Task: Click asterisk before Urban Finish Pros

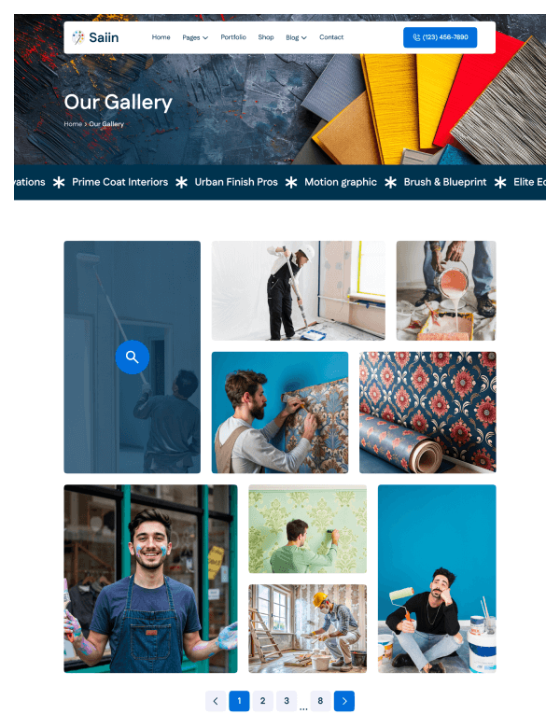Action: [182, 182]
